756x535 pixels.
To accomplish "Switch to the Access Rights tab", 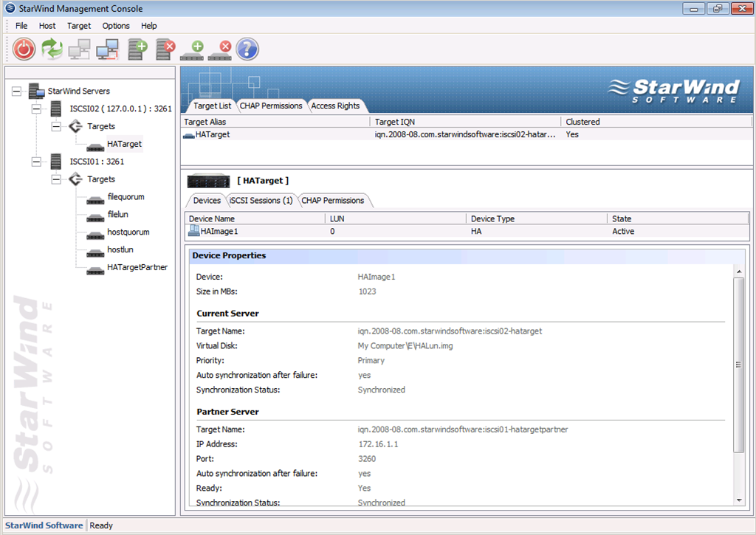I will (335, 106).
